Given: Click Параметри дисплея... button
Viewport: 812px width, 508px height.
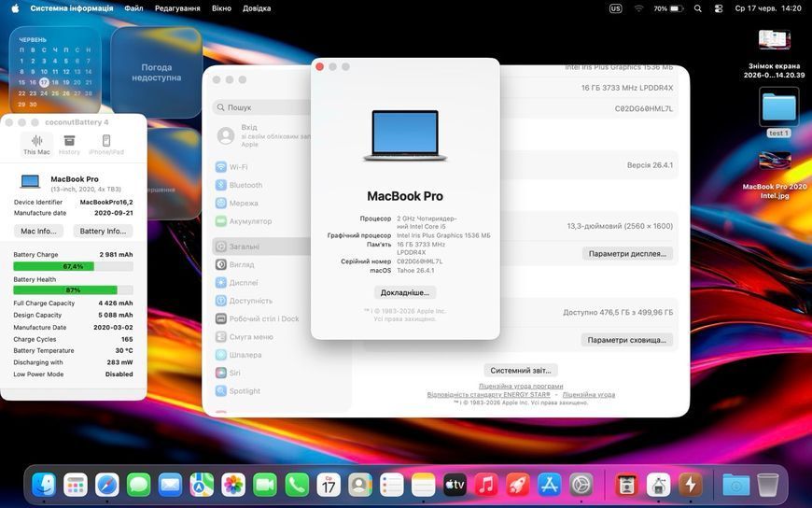Looking at the screenshot, I should click(x=627, y=254).
